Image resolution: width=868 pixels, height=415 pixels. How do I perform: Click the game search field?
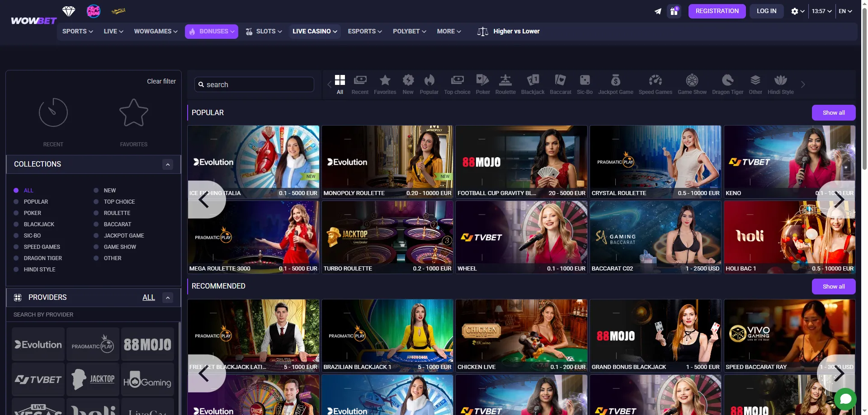(254, 84)
